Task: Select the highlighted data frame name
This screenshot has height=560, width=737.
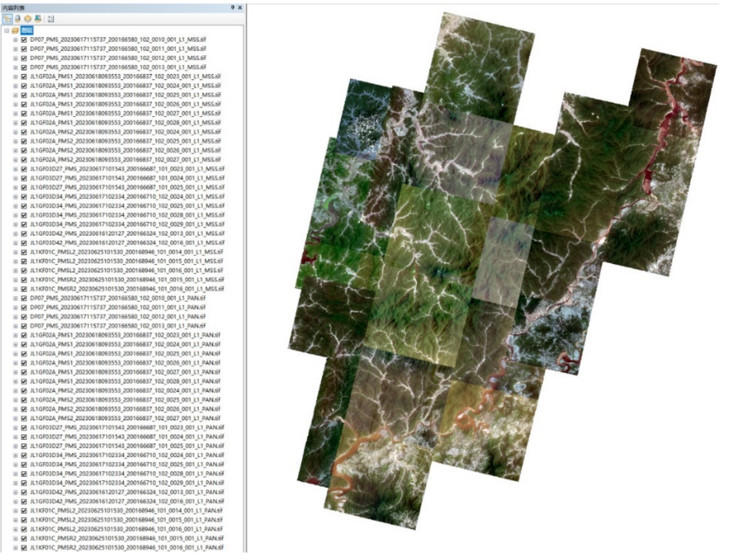Action: [27, 30]
